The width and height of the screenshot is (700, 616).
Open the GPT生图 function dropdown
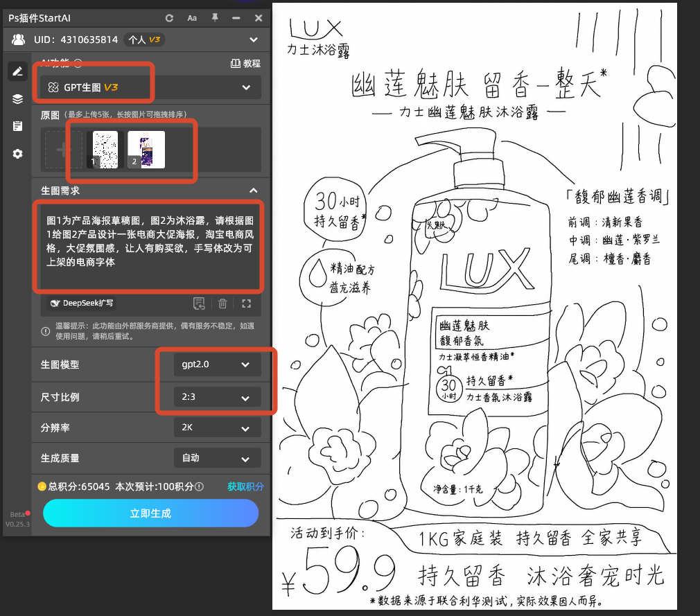[x=151, y=87]
